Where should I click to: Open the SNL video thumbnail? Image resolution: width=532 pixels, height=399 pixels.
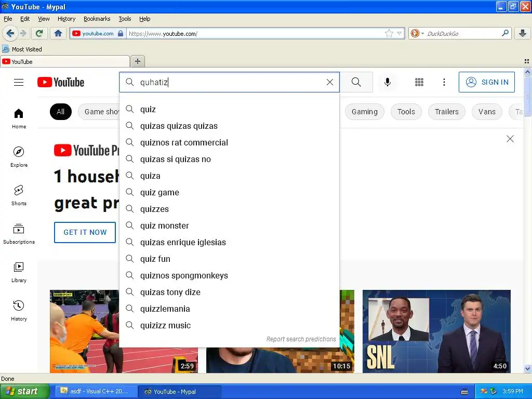(436, 331)
